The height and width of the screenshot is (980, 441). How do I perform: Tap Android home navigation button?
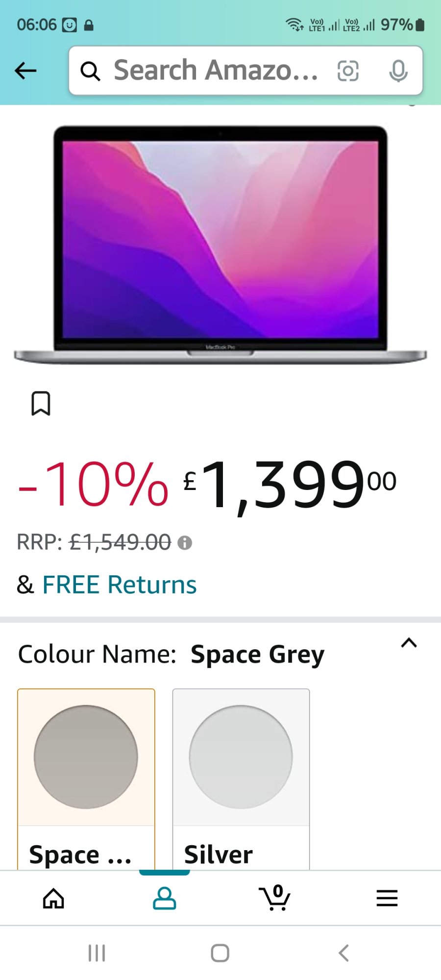pos(220,953)
